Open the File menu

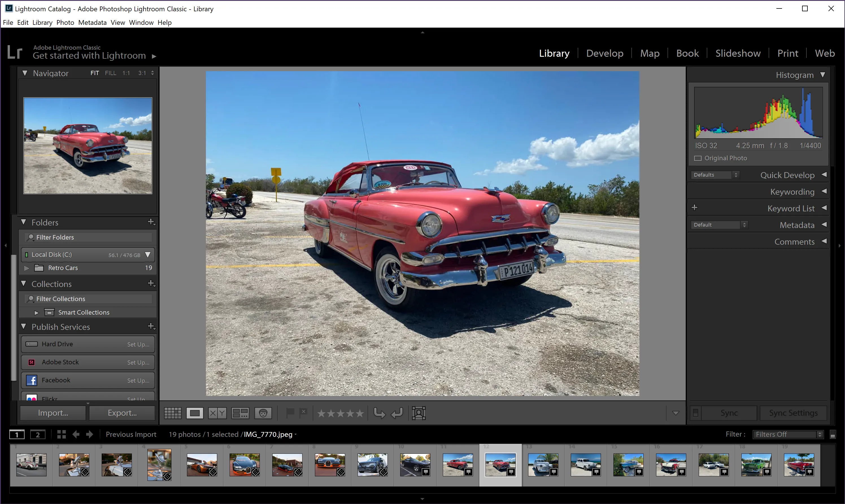8,22
